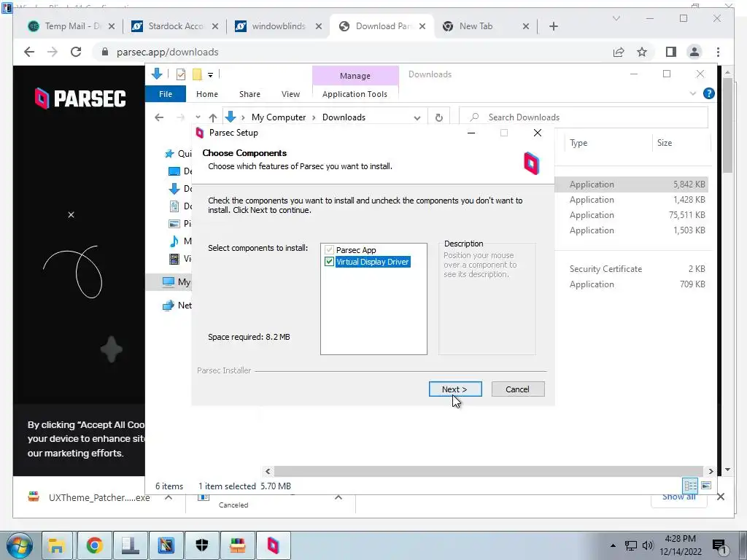Select the Application Tools tab
This screenshot has width=747, height=560.
pyautogui.click(x=355, y=94)
